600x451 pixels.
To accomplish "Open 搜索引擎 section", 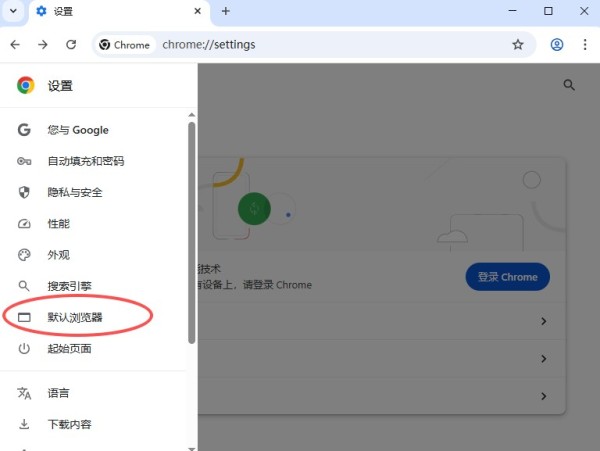I will (94, 286).
